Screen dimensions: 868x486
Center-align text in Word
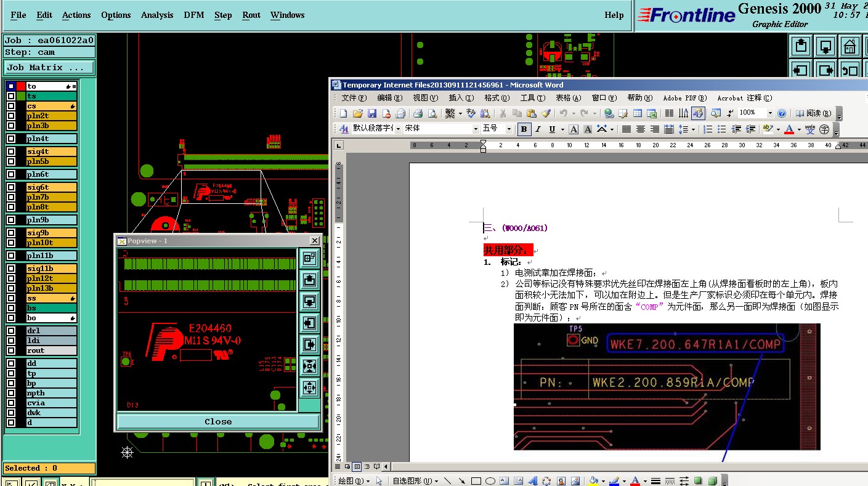(641, 129)
